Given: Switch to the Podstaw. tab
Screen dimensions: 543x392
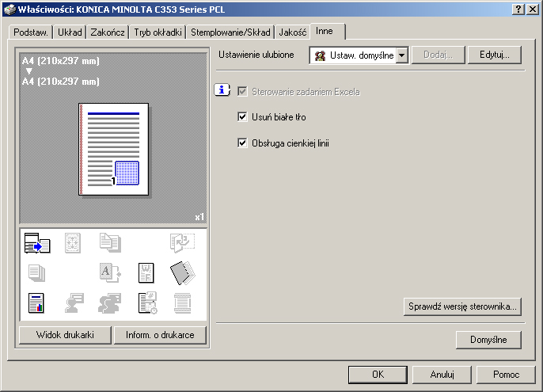Looking at the screenshot, I should point(31,32).
